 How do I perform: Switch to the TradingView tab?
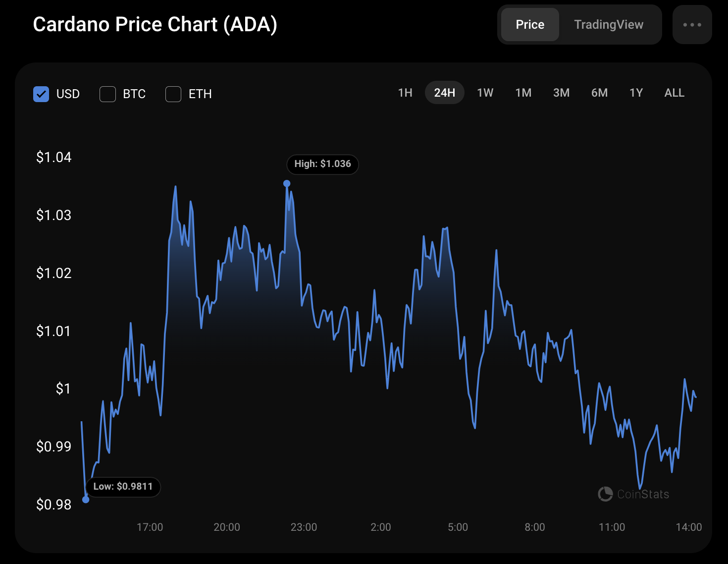(x=609, y=25)
